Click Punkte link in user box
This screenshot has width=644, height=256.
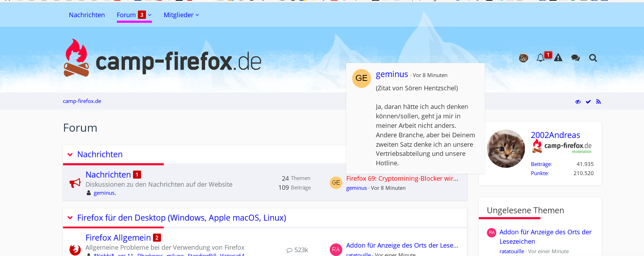pos(540,173)
